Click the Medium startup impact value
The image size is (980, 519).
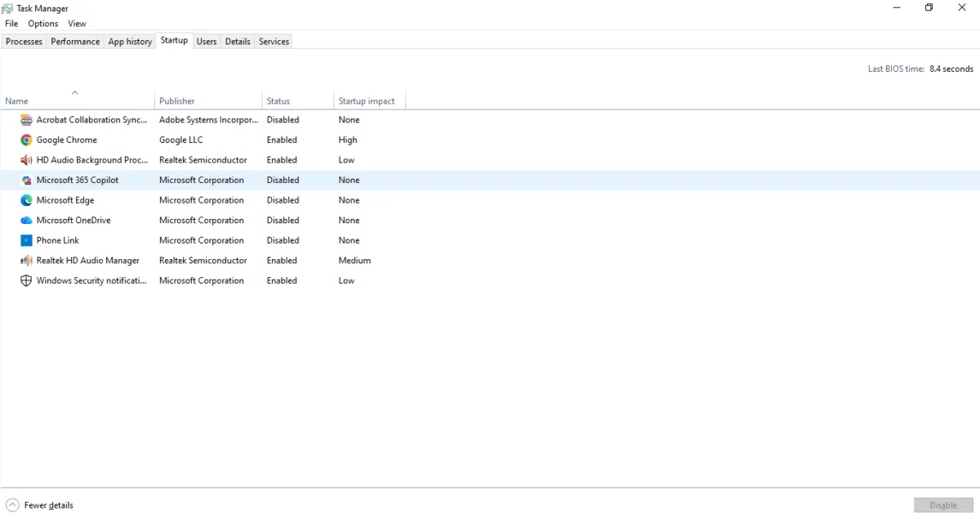(354, 261)
